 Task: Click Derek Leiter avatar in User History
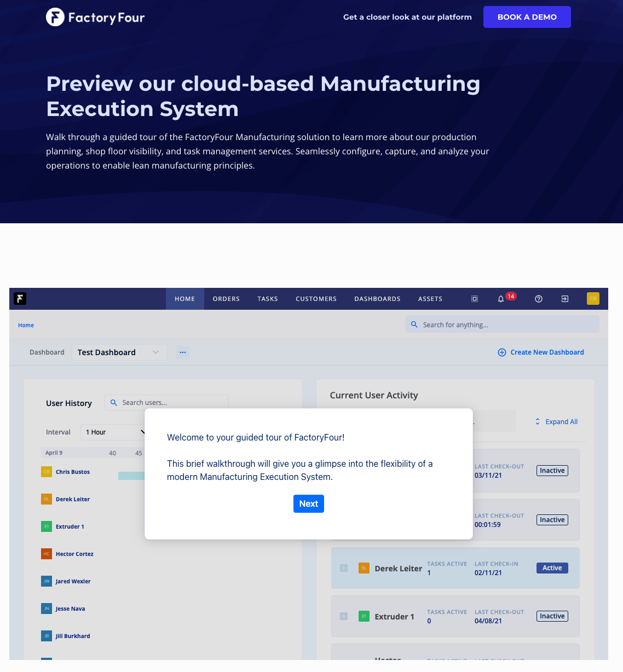point(47,499)
